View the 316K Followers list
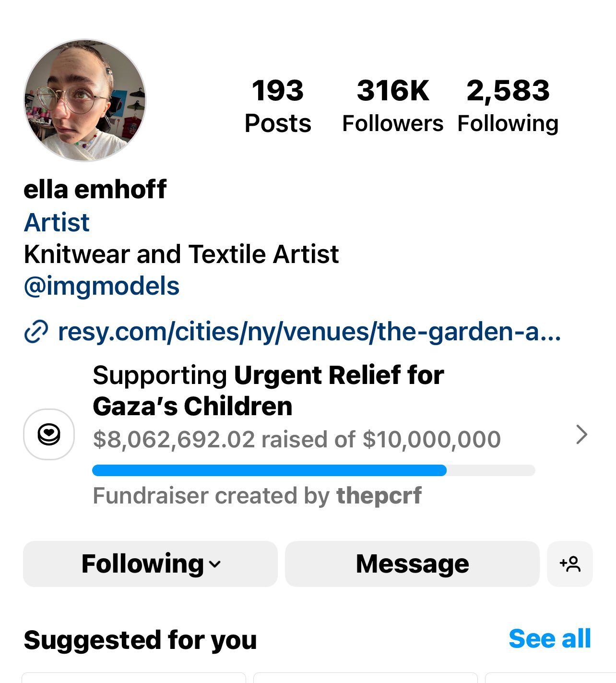Image resolution: width=616 pixels, height=683 pixels. (x=392, y=106)
